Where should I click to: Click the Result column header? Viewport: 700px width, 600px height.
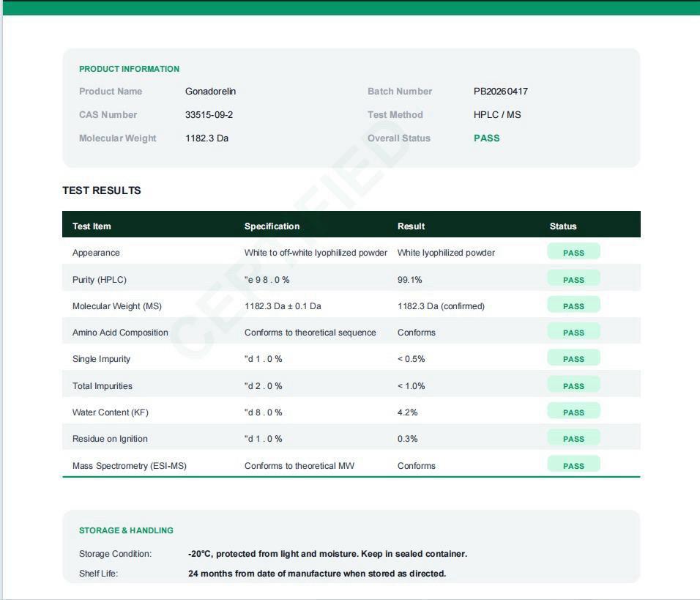click(x=411, y=226)
